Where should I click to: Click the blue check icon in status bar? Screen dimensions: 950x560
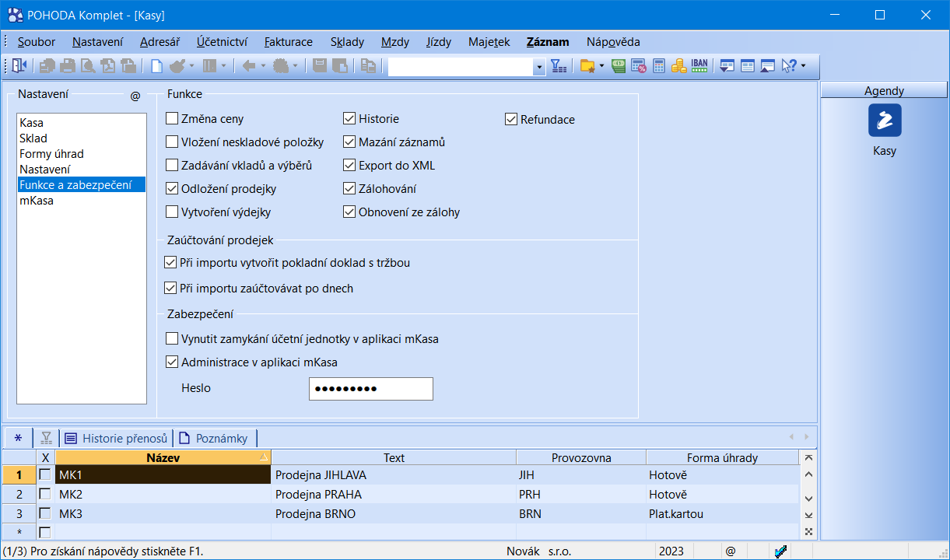point(781,551)
